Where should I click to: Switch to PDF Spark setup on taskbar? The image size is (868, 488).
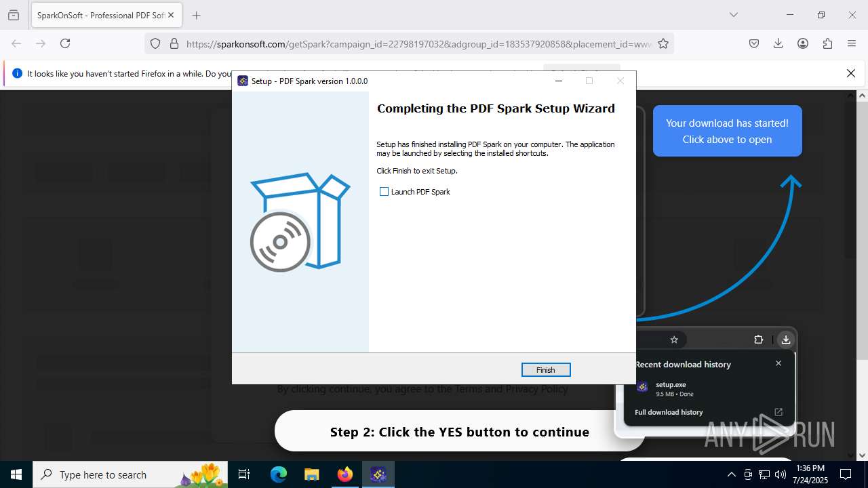click(x=378, y=474)
